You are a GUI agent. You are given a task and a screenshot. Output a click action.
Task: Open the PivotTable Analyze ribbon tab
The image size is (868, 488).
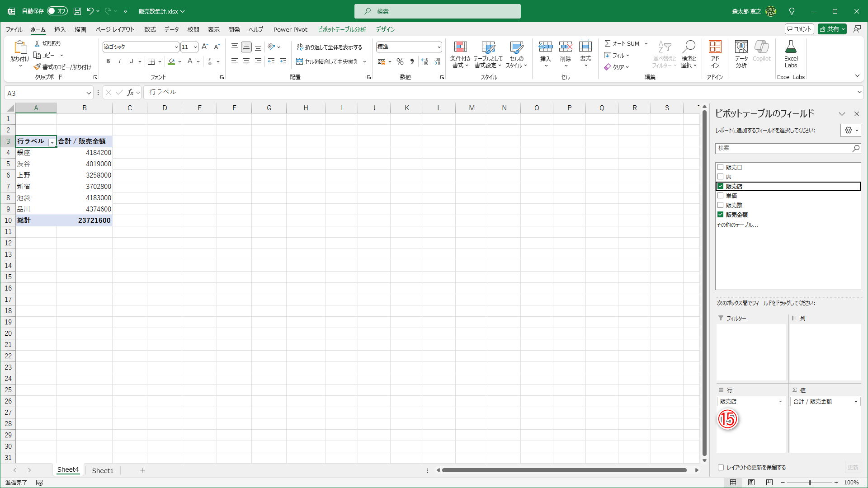[342, 29]
